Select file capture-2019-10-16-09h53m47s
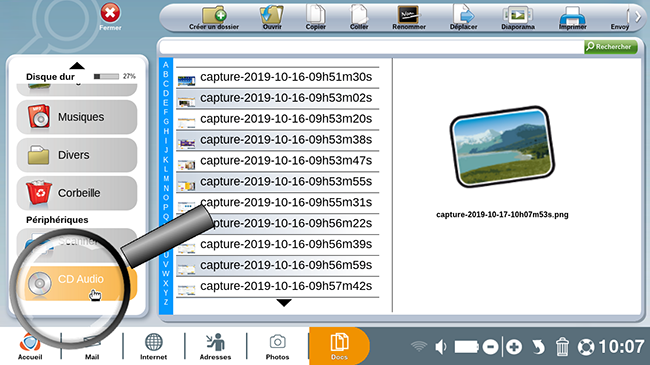 [x=278, y=161]
